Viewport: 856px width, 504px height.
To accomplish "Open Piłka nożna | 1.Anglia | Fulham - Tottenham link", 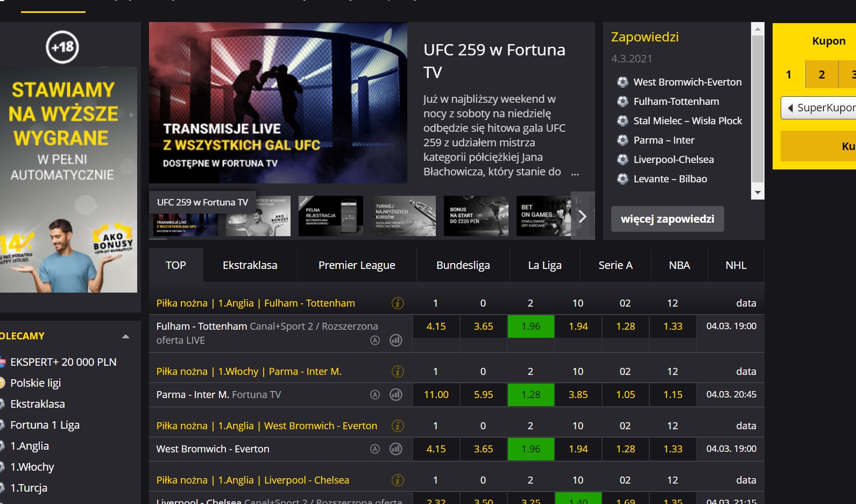I will [x=256, y=303].
